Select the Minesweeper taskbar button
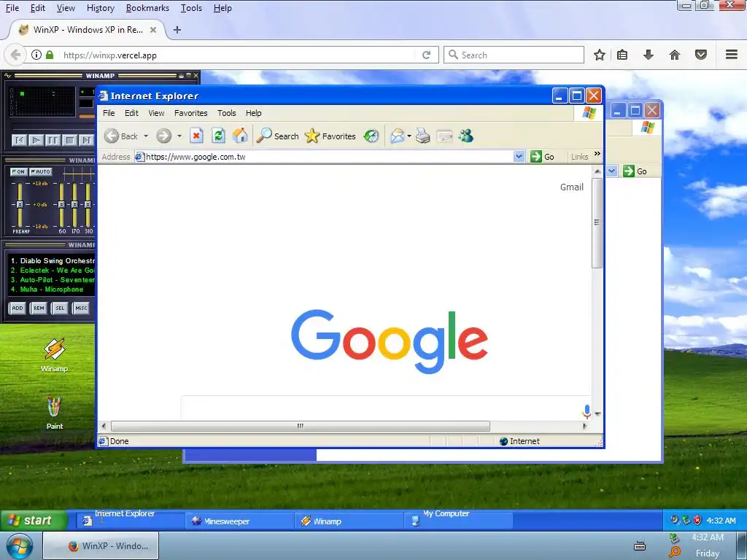This screenshot has height=560, width=747. [x=239, y=521]
